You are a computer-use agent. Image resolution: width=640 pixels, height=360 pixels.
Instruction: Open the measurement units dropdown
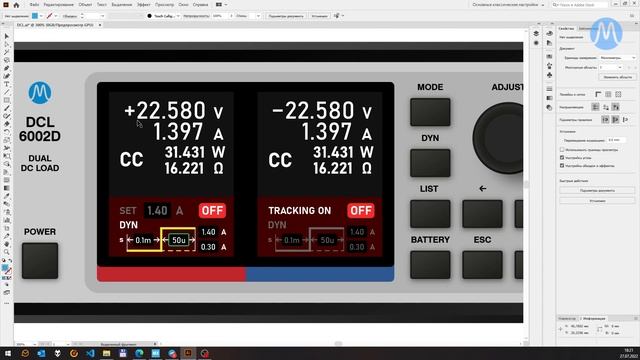(x=618, y=58)
